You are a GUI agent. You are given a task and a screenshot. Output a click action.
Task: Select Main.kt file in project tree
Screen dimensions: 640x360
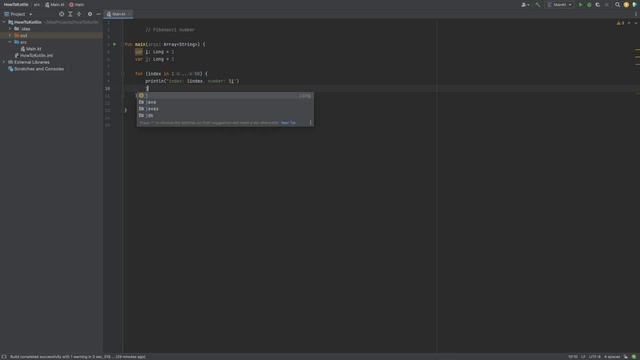coord(31,49)
